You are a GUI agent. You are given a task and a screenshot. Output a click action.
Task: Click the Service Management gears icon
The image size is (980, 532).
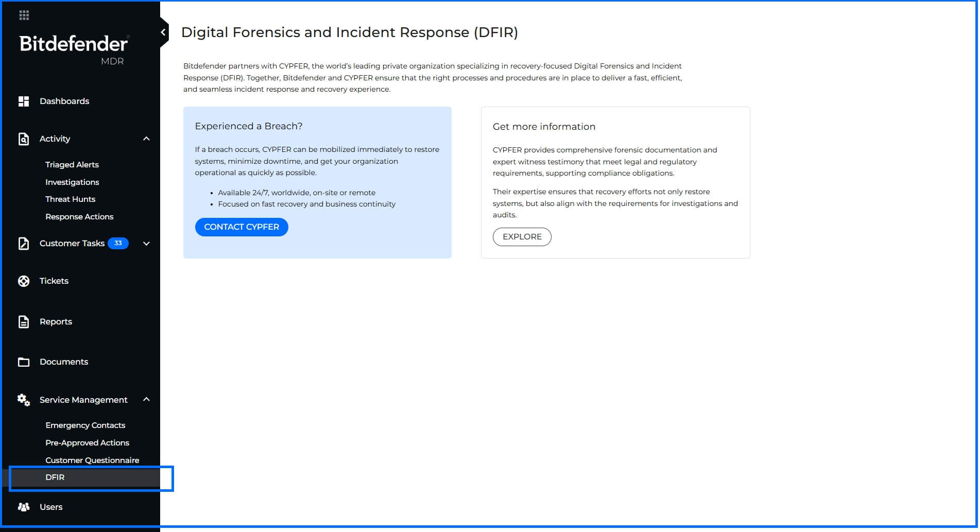(x=24, y=400)
